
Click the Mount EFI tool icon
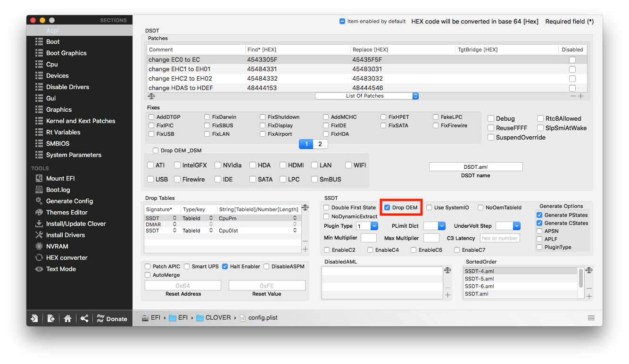coord(39,178)
